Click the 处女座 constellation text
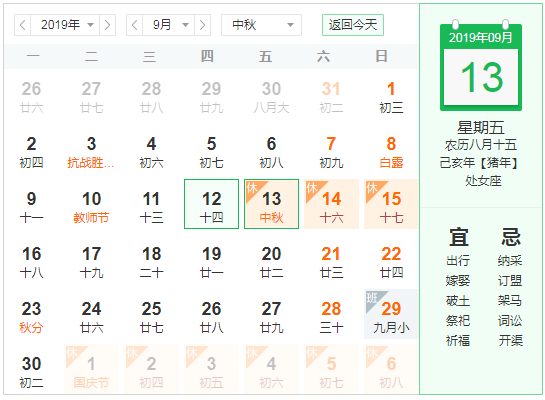Screen dimensions: 545x400 483,180
